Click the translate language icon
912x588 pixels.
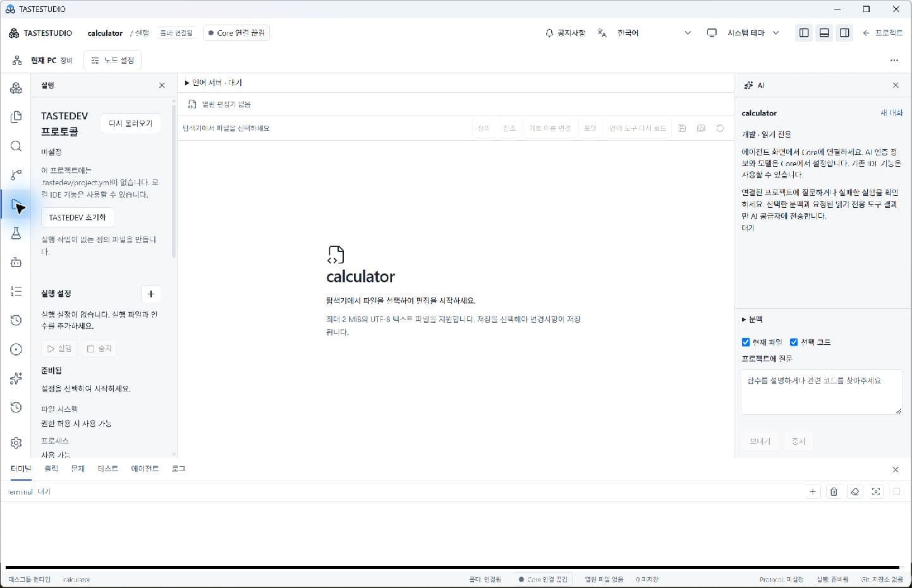click(x=602, y=33)
